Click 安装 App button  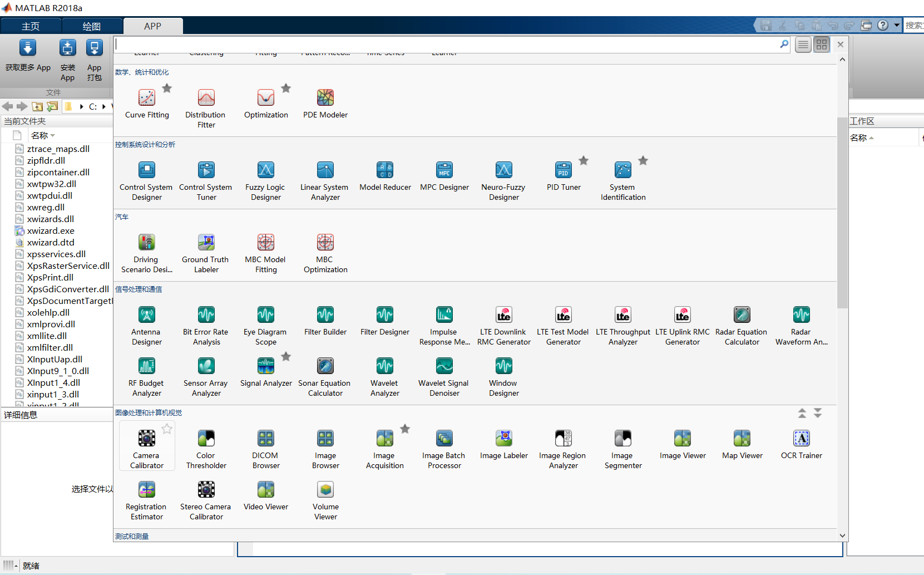click(x=68, y=61)
